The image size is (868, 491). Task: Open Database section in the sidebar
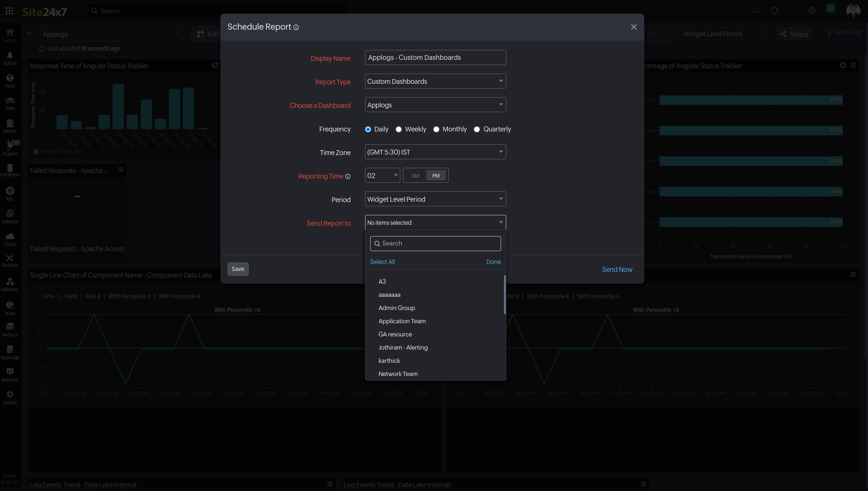[10, 170]
